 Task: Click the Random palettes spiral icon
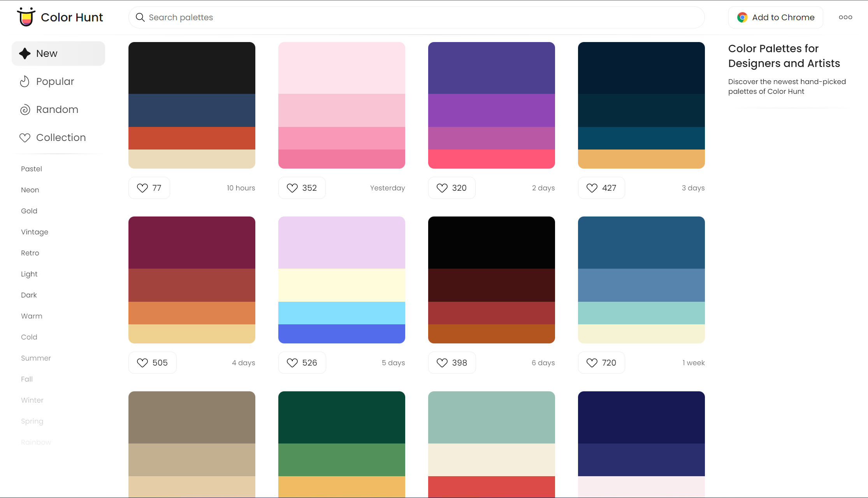pyautogui.click(x=25, y=109)
